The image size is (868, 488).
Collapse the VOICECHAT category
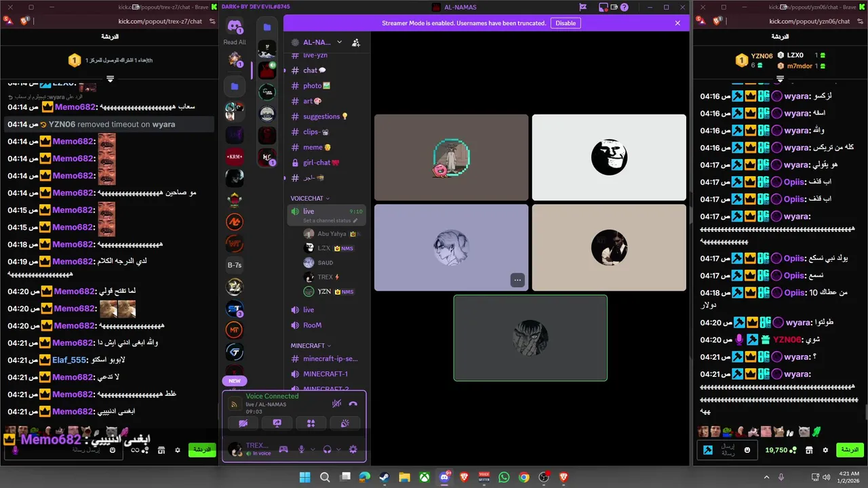pyautogui.click(x=310, y=199)
